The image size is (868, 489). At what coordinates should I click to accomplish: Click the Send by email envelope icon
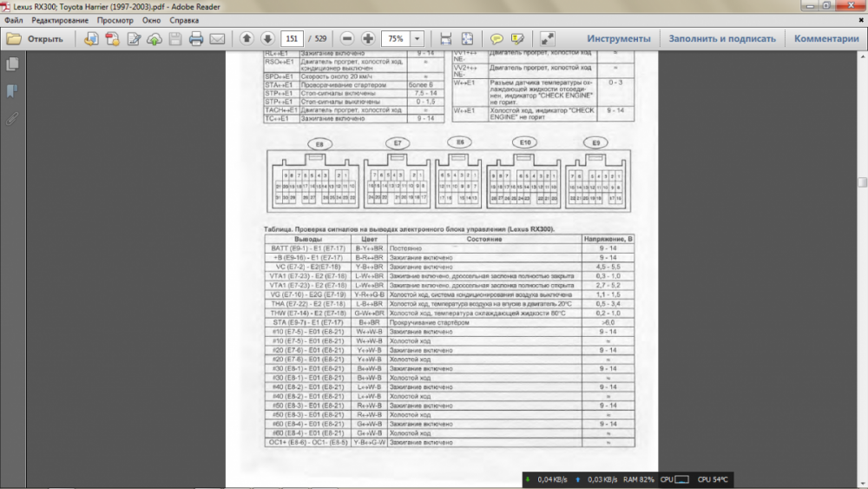(x=217, y=39)
